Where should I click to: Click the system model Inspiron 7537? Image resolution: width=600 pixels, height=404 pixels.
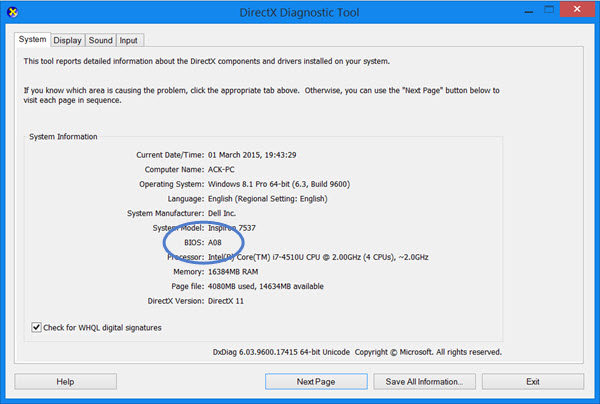(x=232, y=228)
